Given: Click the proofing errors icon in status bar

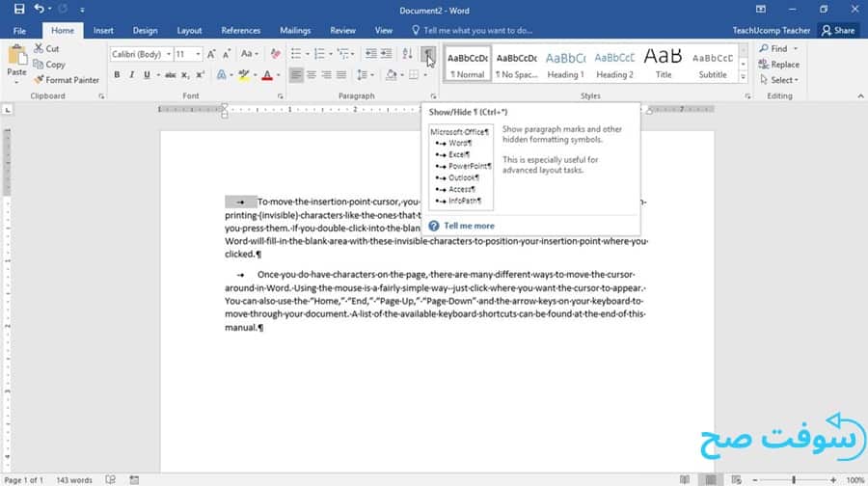Looking at the screenshot, I should (x=110, y=479).
